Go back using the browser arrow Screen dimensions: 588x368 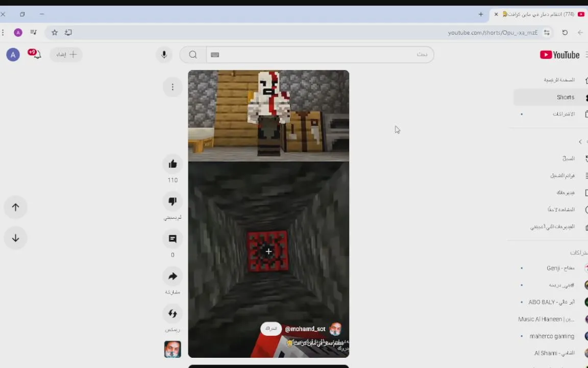pos(580,33)
